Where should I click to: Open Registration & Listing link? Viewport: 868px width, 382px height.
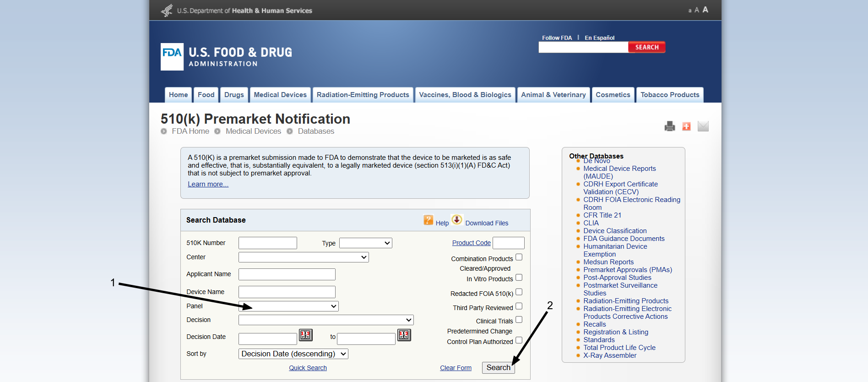(x=616, y=332)
